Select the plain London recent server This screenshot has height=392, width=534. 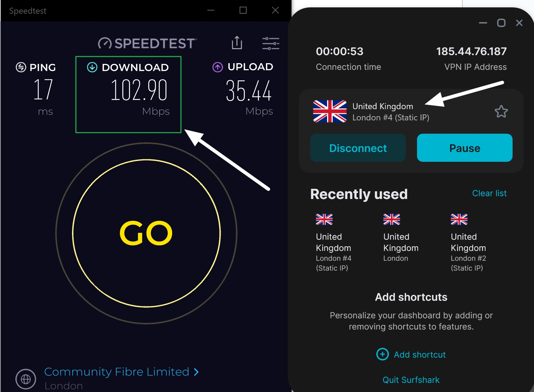[x=400, y=242]
